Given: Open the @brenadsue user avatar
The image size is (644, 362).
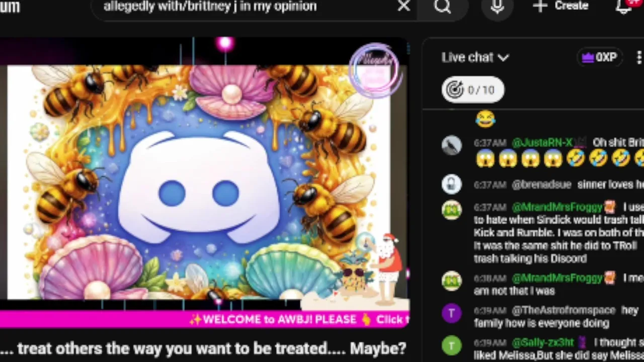Looking at the screenshot, I should point(451,185).
